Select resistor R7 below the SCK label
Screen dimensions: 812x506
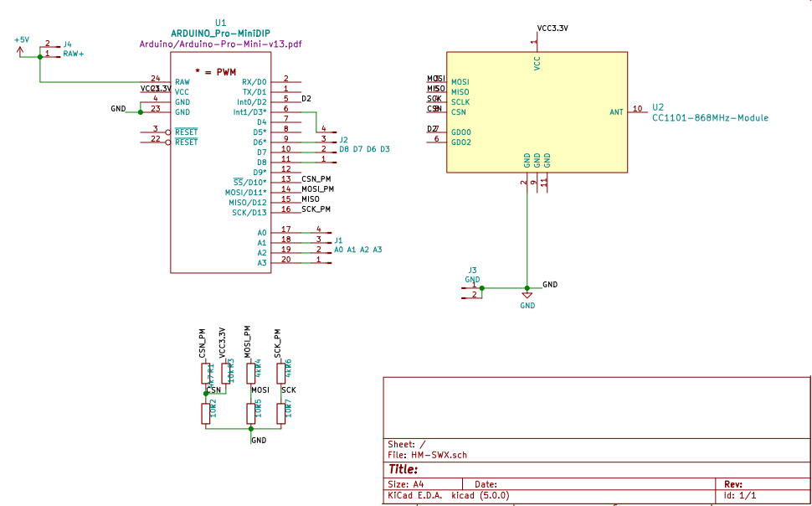(280, 412)
